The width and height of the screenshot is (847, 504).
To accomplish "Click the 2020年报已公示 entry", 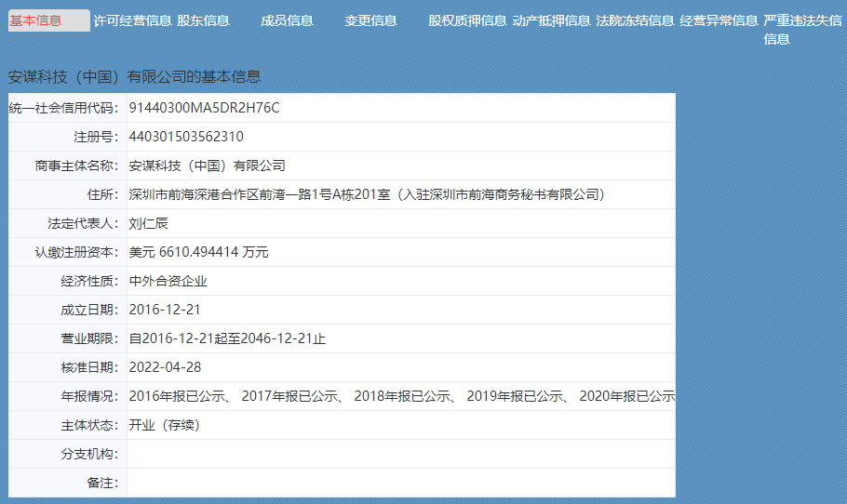I will click(627, 397).
